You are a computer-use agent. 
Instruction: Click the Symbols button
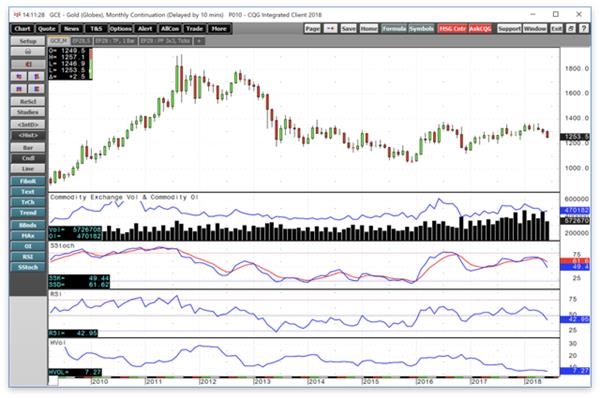421,29
